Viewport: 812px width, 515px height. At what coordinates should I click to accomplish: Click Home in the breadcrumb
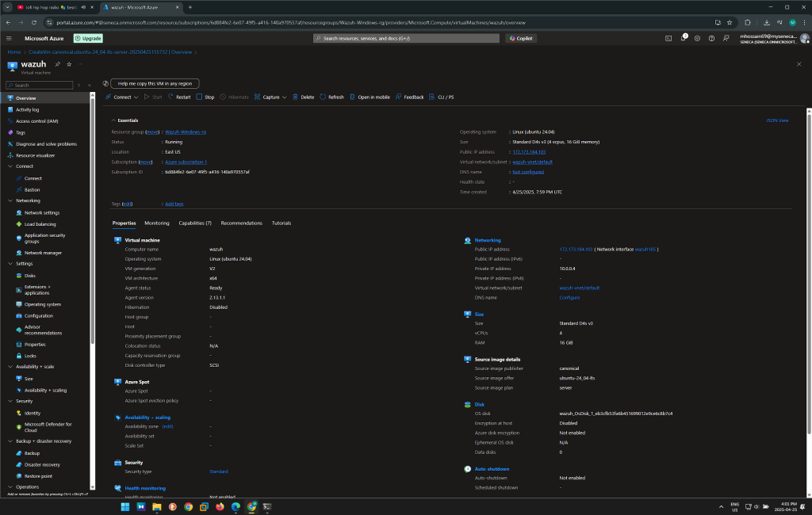click(x=14, y=51)
